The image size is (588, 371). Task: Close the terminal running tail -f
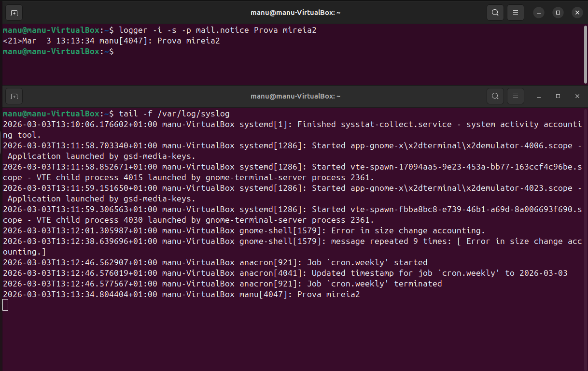pos(577,96)
